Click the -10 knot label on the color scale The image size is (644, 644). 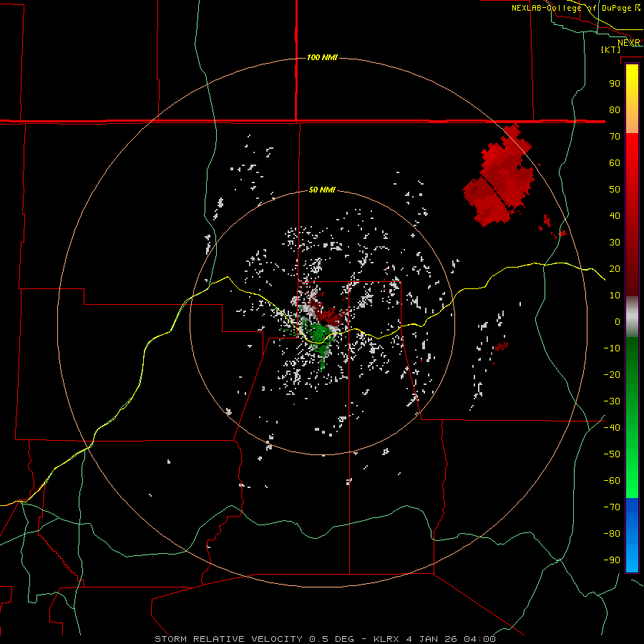pyautogui.click(x=612, y=348)
